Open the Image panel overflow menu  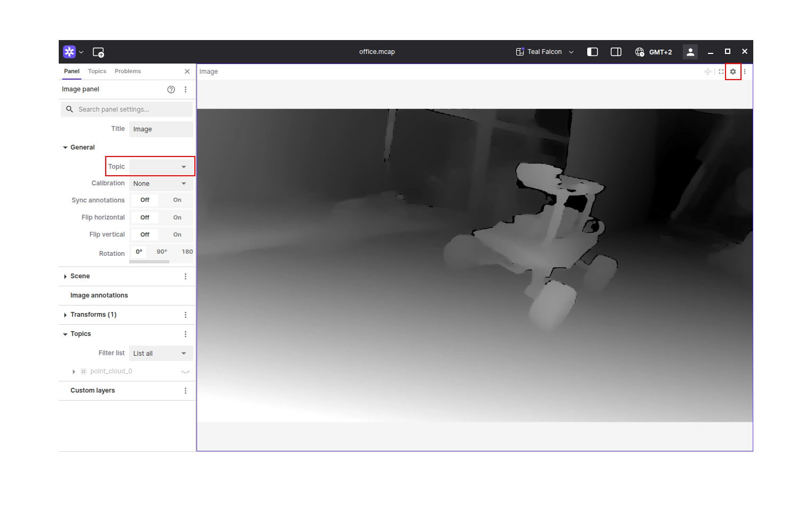tap(745, 72)
